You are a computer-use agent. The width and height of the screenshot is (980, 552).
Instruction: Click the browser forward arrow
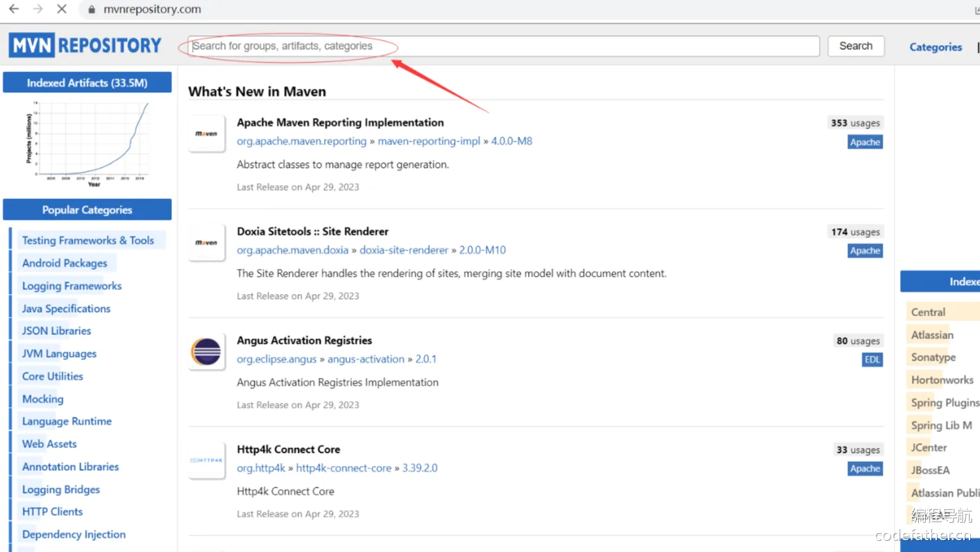coord(37,9)
